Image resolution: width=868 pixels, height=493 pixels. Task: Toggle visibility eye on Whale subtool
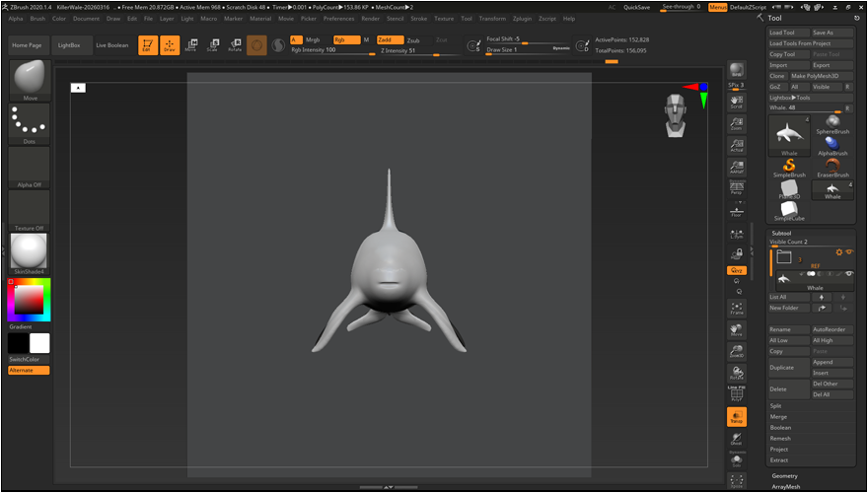point(847,273)
